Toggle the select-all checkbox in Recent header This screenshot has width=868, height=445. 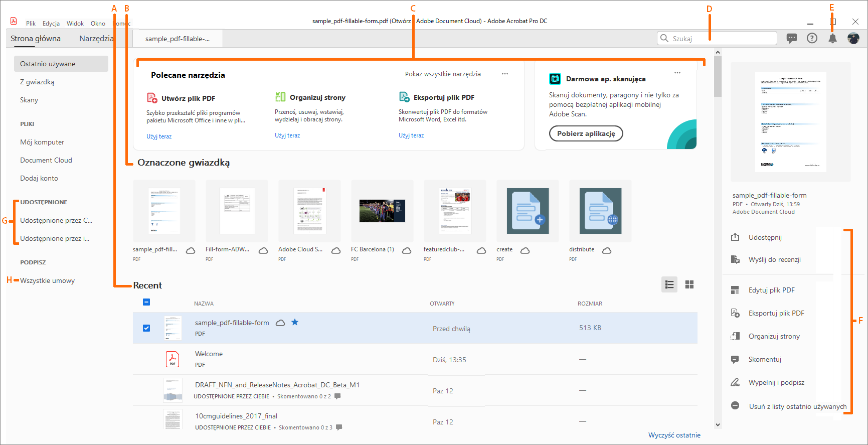tap(146, 302)
